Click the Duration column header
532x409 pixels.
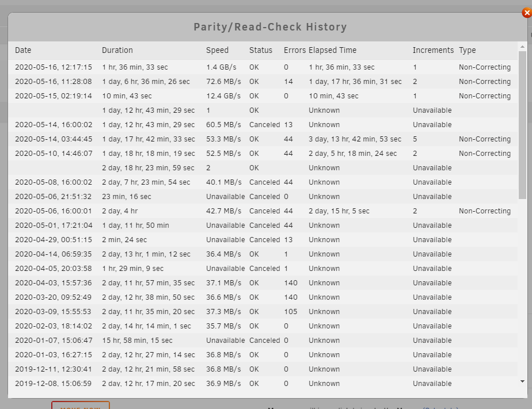point(117,50)
